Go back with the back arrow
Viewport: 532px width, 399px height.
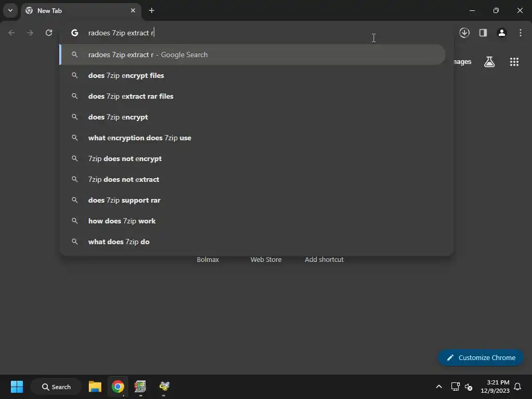[11, 33]
